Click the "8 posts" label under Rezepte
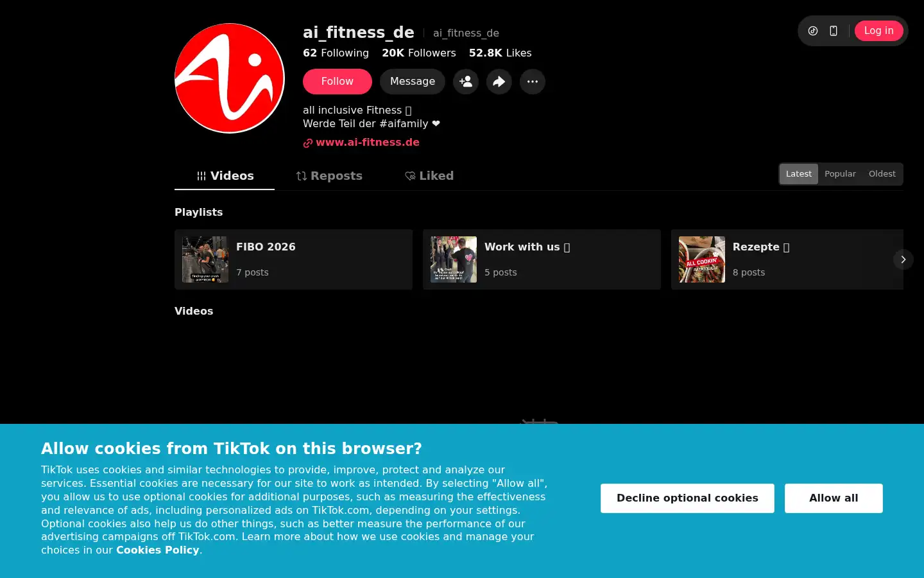The image size is (924, 578). (749, 272)
